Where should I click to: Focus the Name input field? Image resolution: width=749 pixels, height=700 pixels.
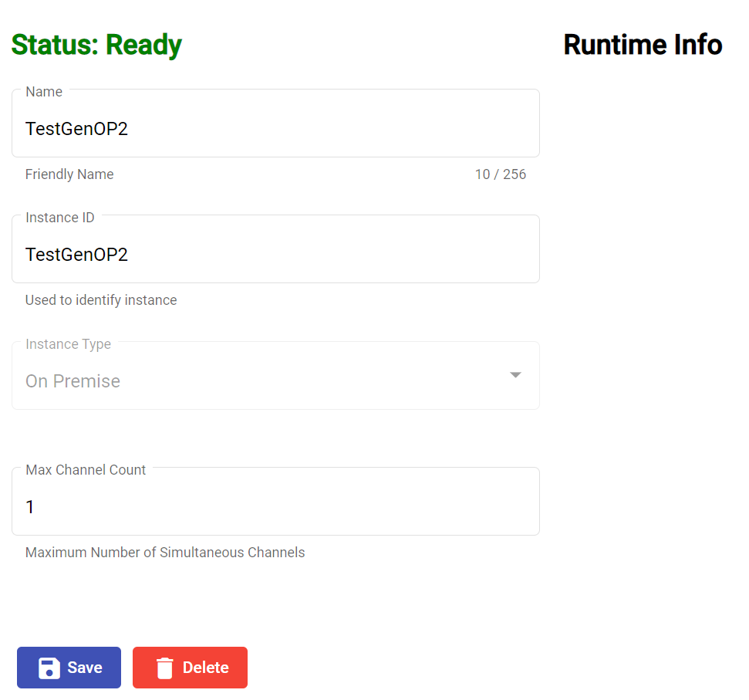[275, 123]
